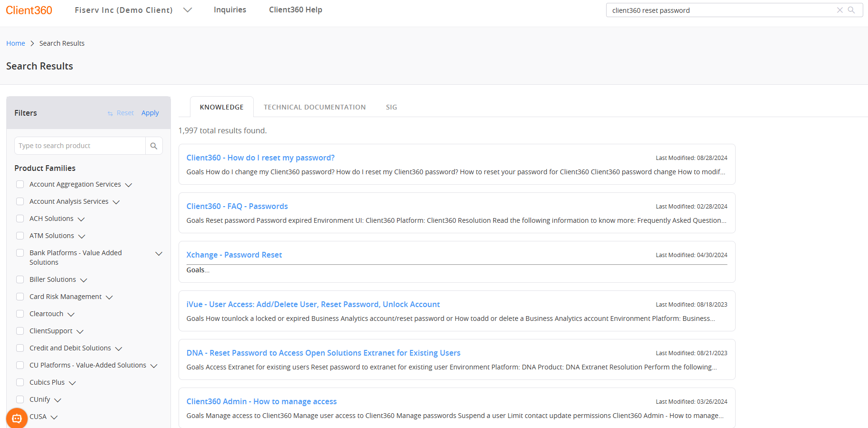Expand Account Analysis Services chevron
Screen dimensions: 868x428
pos(116,202)
